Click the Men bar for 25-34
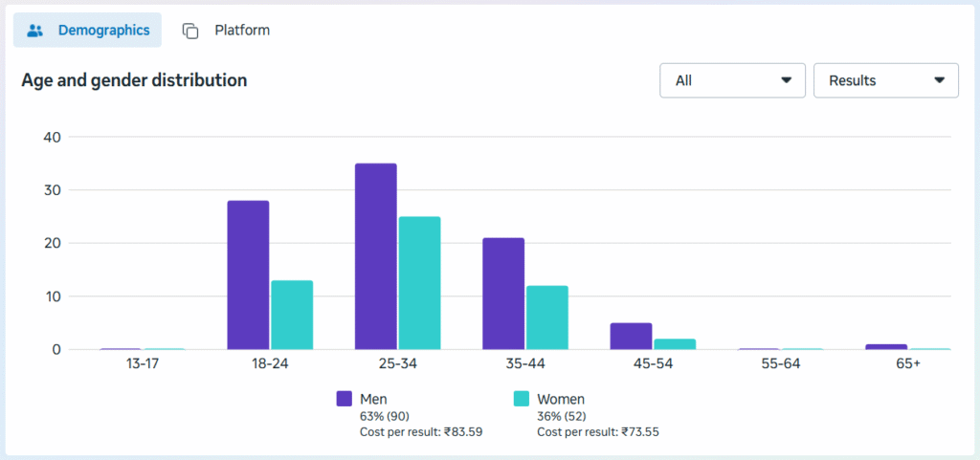The width and height of the screenshot is (980, 460). 375,256
